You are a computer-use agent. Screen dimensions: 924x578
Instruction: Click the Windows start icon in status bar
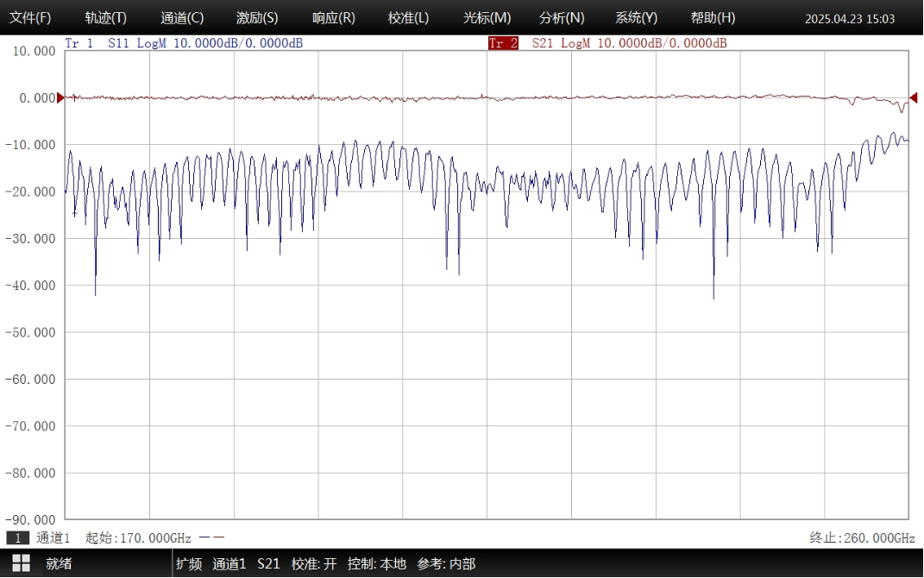click(x=21, y=563)
